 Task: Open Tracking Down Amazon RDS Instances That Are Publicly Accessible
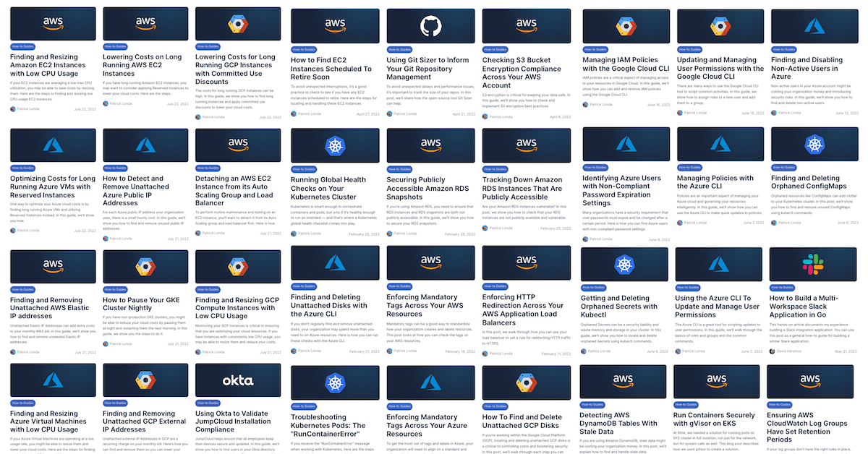pos(522,188)
